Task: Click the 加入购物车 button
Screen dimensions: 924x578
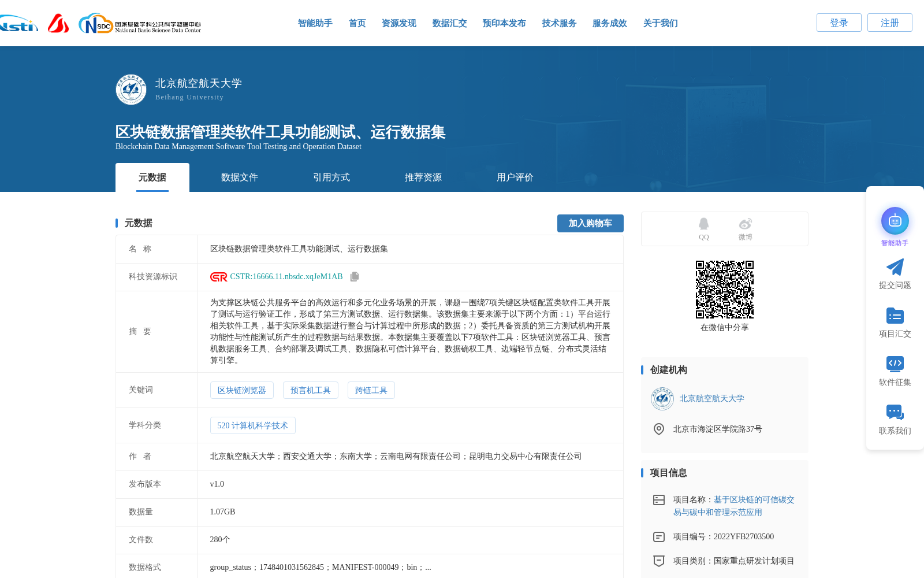Action: [x=590, y=223]
